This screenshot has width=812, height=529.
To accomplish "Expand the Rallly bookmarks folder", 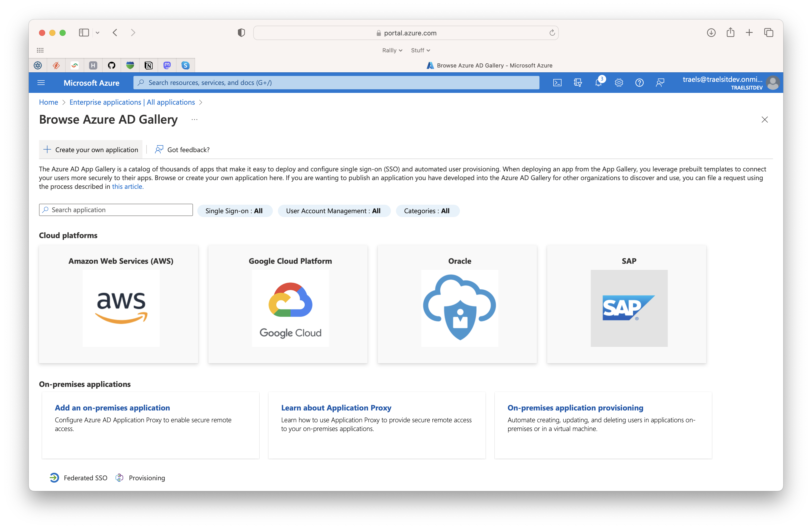I will point(392,50).
